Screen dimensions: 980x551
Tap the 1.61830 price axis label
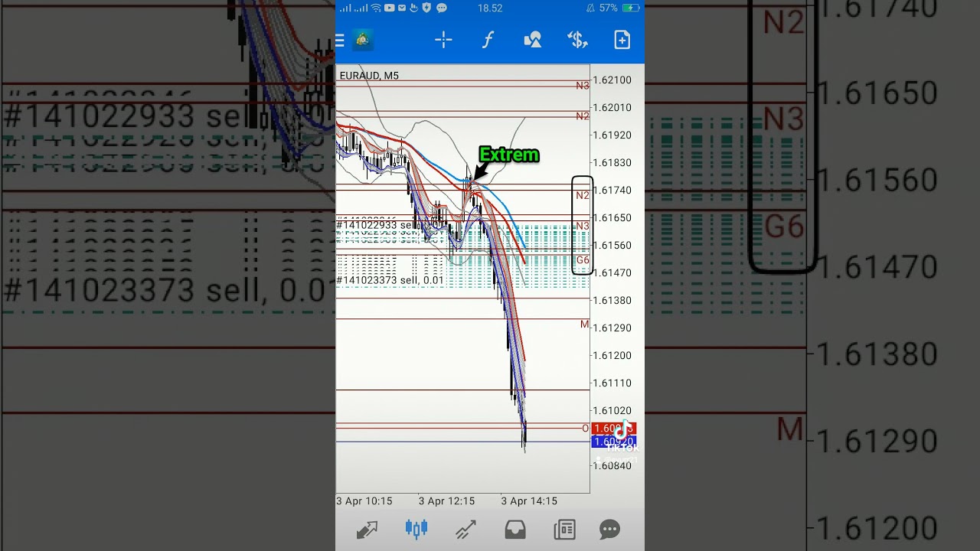click(612, 162)
